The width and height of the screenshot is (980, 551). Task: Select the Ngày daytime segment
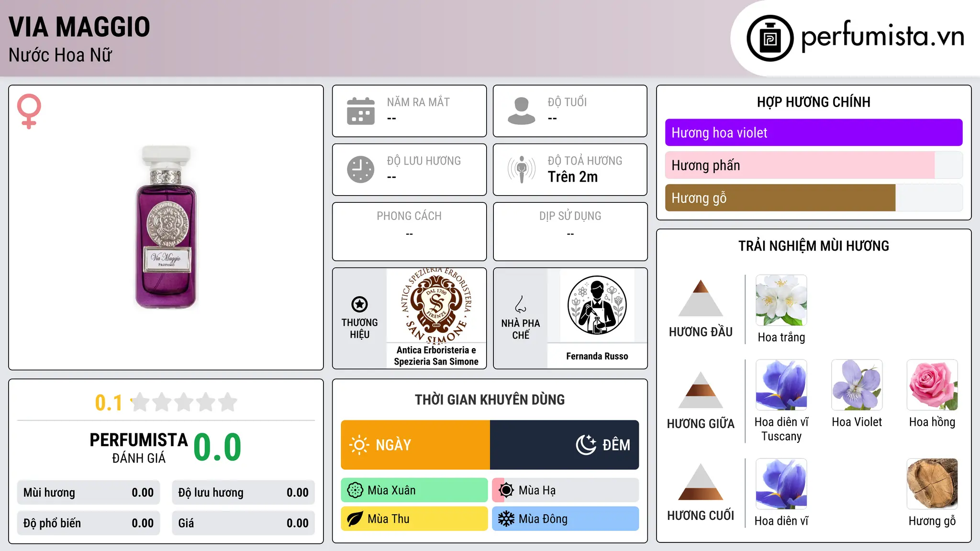pyautogui.click(x=415, y=445)
